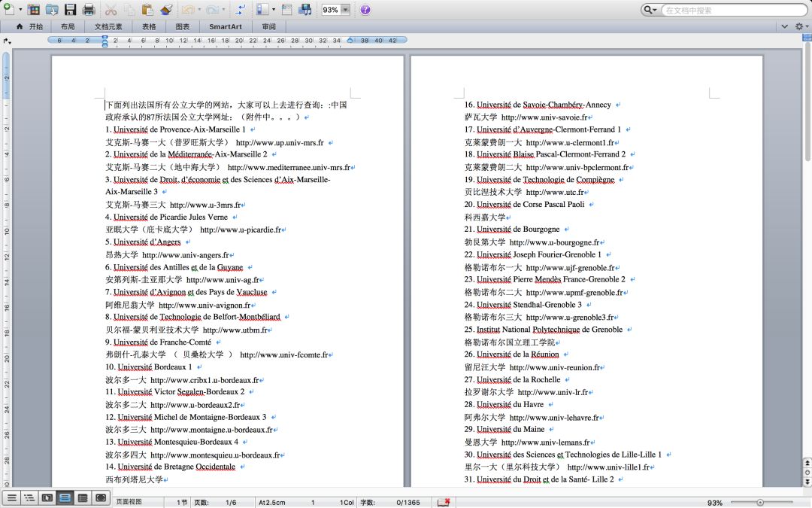Toggle showing paragraph marks

pyautogui.click(x=241, y=9)
